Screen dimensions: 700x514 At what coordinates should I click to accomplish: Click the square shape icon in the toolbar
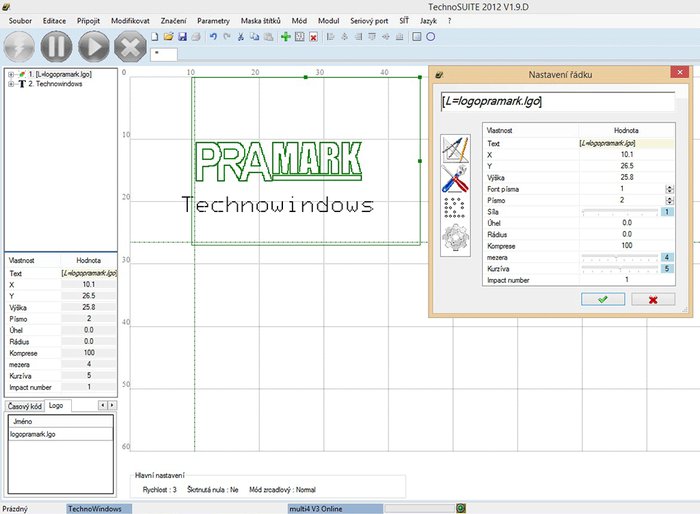(417, 37)
